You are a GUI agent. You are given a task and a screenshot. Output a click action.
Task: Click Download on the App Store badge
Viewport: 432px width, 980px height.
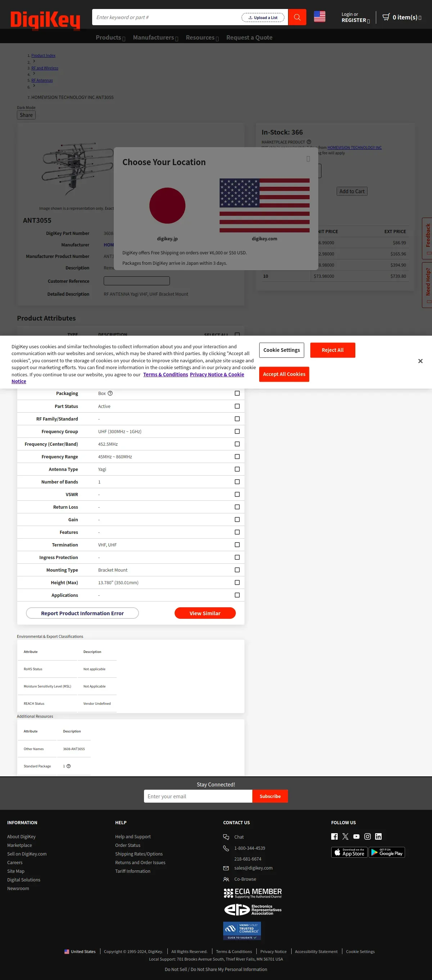[349, 852]
